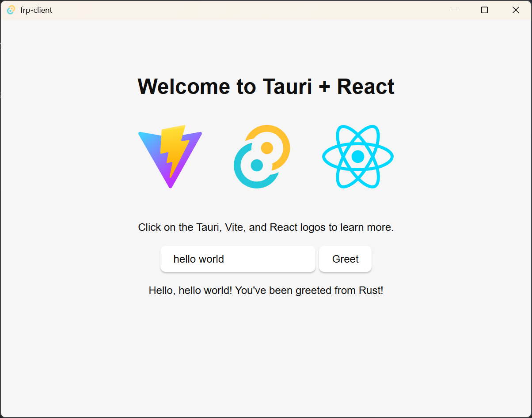
Task: Click the "learn more" instruction text
Action: point(266,228)
